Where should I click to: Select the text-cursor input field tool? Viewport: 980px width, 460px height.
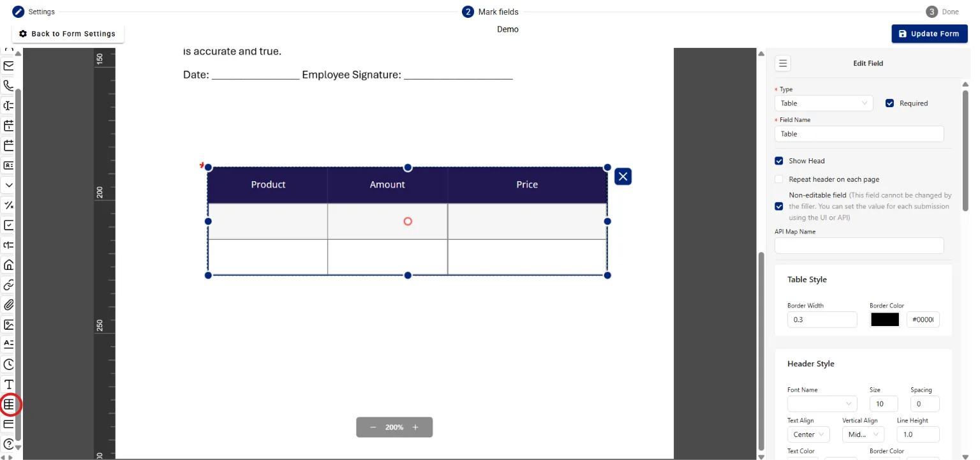click(9, 105)
